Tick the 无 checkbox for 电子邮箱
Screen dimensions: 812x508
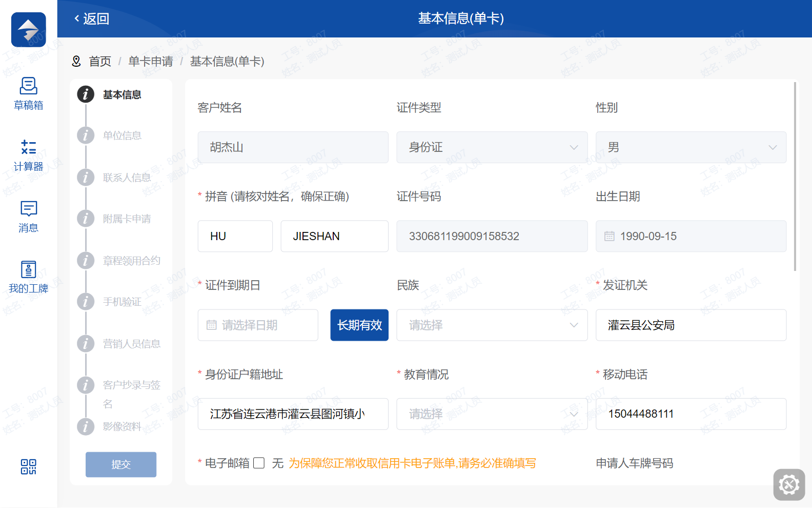[x=259, y=463]
